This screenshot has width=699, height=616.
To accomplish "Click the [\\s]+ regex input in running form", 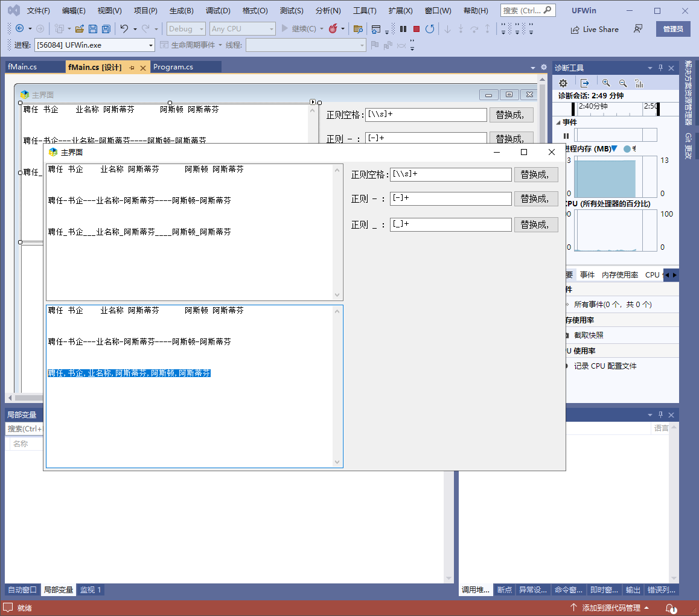I will [x=450, y=174].
